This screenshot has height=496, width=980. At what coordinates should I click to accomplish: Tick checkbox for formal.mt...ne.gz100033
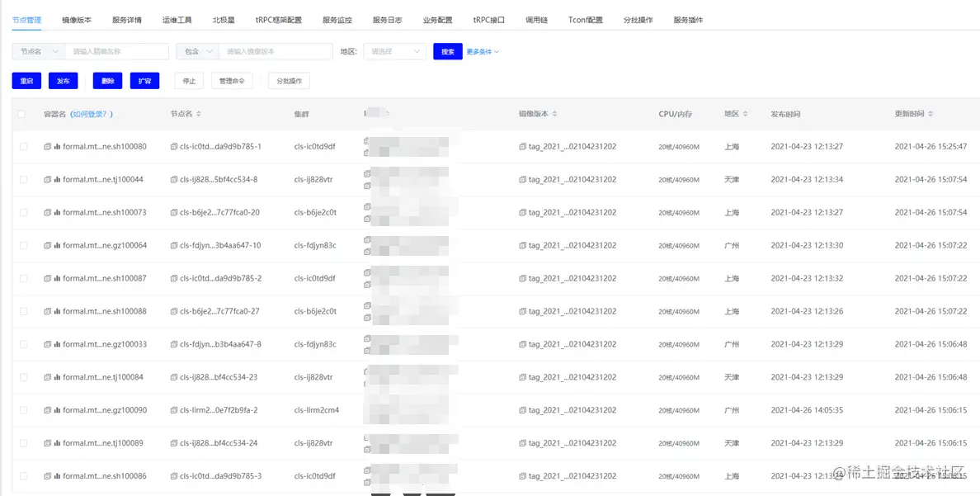tap(23, 344)
